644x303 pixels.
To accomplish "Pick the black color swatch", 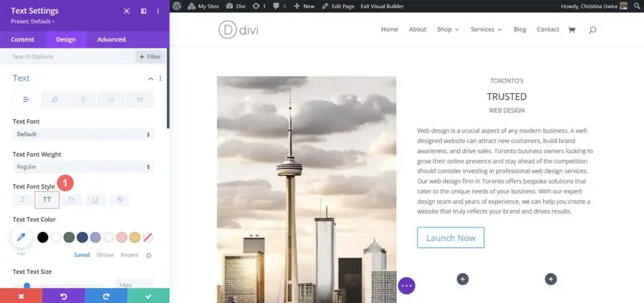I will (43, 237).
